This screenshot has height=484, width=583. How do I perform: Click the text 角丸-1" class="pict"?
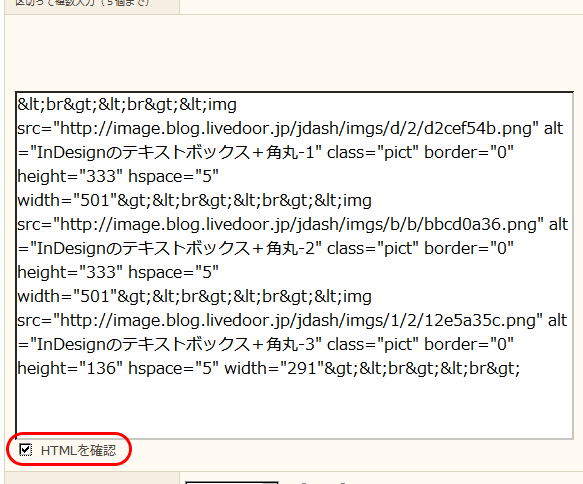(342, 152)
